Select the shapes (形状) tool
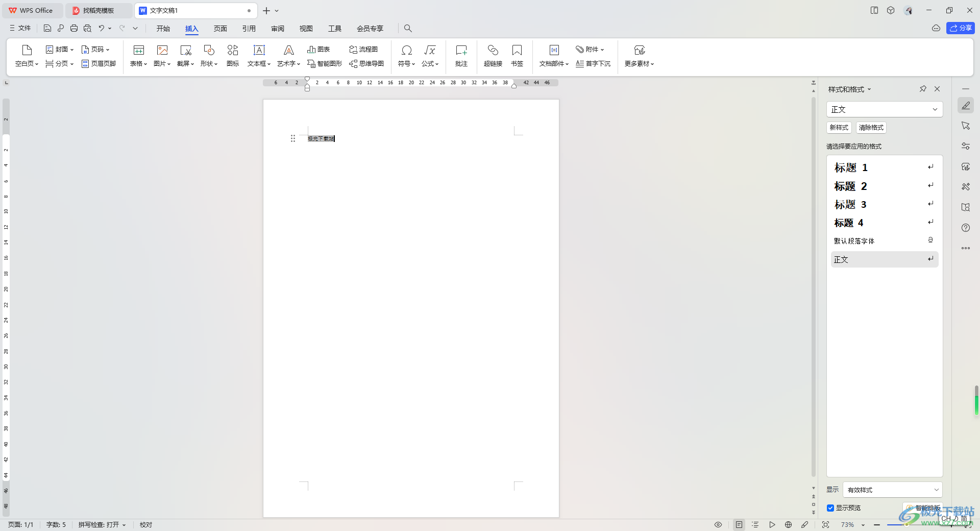Viewport: 980px width, 531px height. coord(209,56)
